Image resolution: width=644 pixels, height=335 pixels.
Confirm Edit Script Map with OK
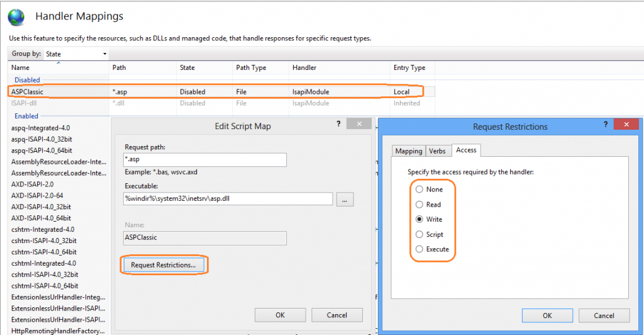click(x=280, y=315)
